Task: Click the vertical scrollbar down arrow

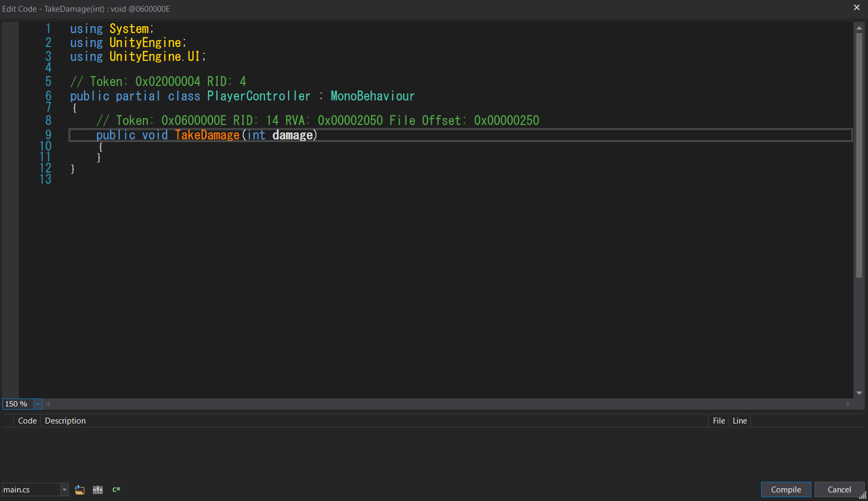Action: pyautogui.click(x=859, y=393)
